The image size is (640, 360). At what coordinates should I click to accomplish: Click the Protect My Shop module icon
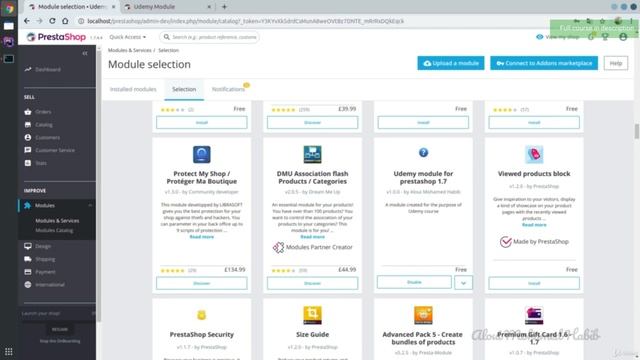pos(202,155)
